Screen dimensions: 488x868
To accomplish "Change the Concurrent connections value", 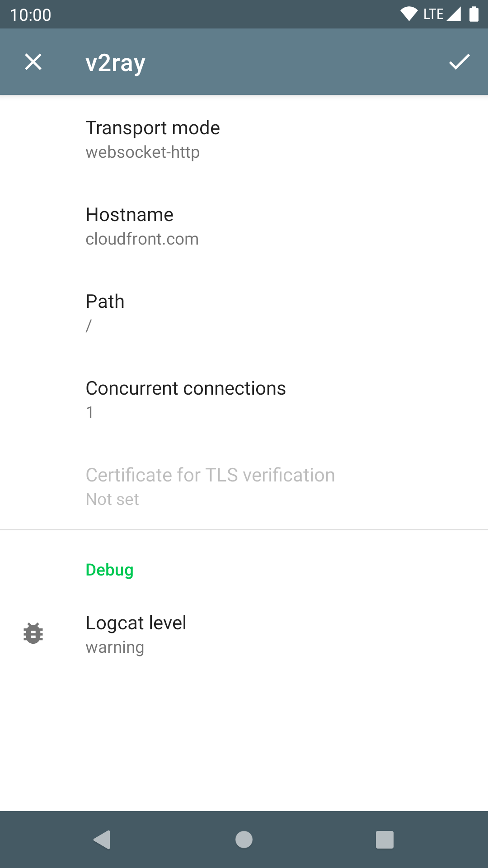I will pos(244,400).
